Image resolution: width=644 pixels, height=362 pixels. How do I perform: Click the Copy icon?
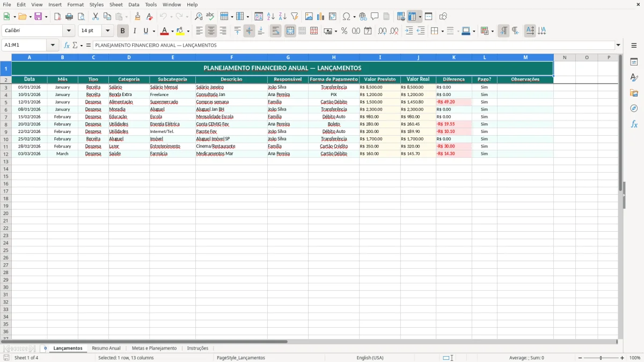pyautogui.click(x=107, y=17)
